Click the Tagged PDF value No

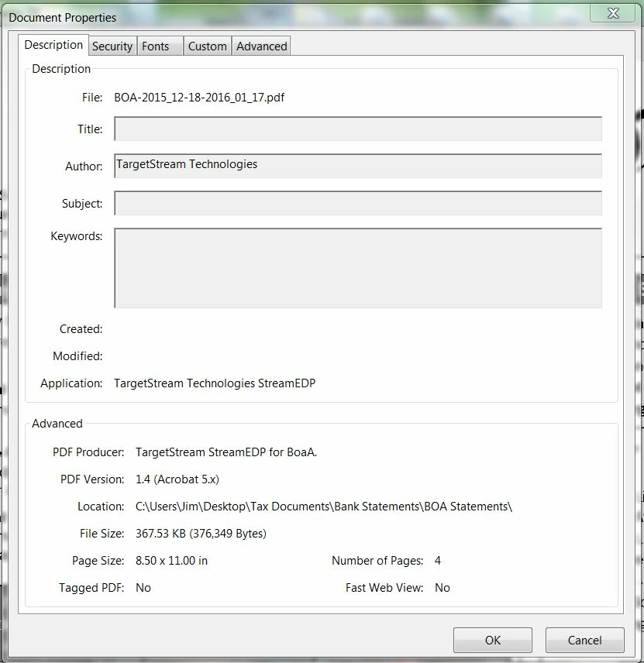[x=143, y=588]
